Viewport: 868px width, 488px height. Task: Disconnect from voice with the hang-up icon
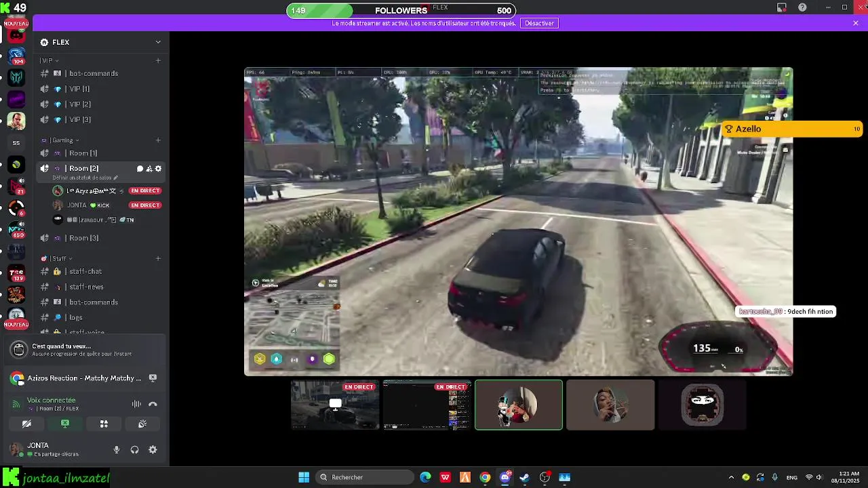(x=153, y=404)
